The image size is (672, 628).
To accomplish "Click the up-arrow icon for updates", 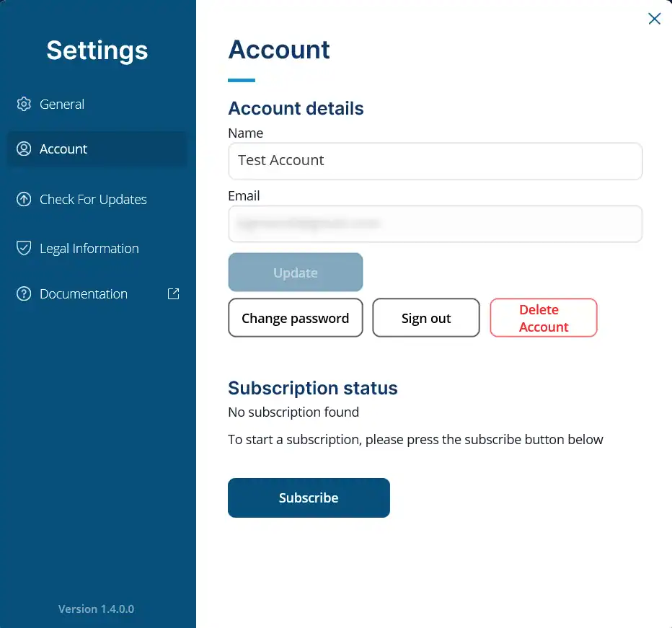I will click(24, 199).
